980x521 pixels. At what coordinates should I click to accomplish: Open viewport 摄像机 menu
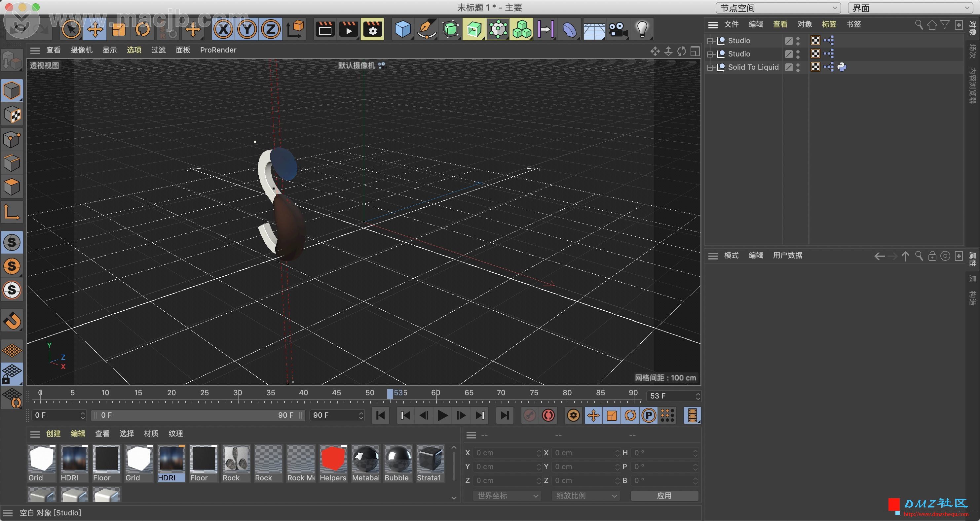point(81,50)
